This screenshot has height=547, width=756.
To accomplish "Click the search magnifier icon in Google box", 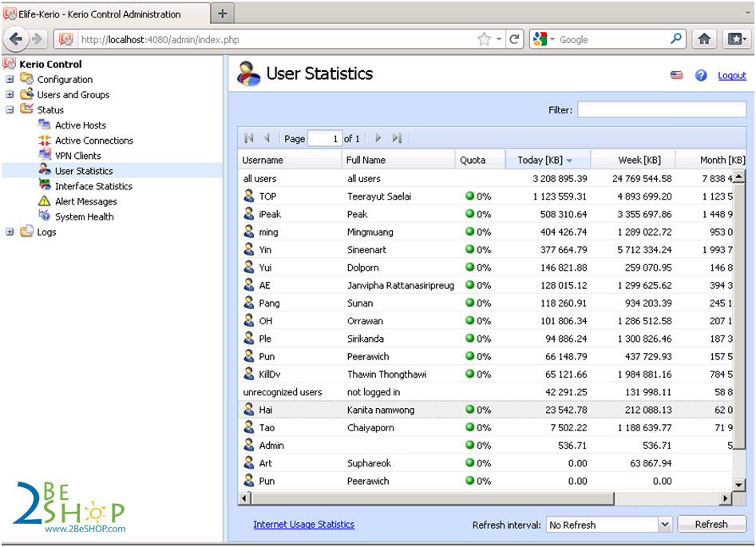I will pyautogui.click(x=676, y=38).
